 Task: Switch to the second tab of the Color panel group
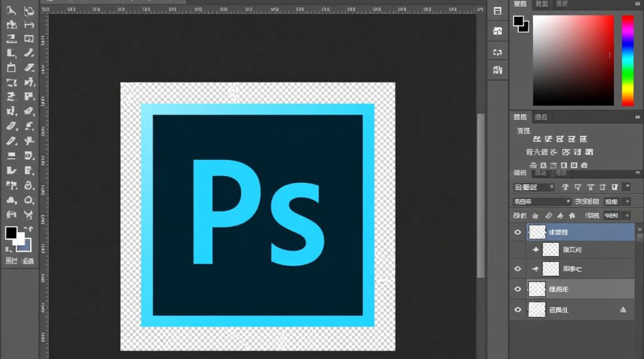[x=542, y=4]
